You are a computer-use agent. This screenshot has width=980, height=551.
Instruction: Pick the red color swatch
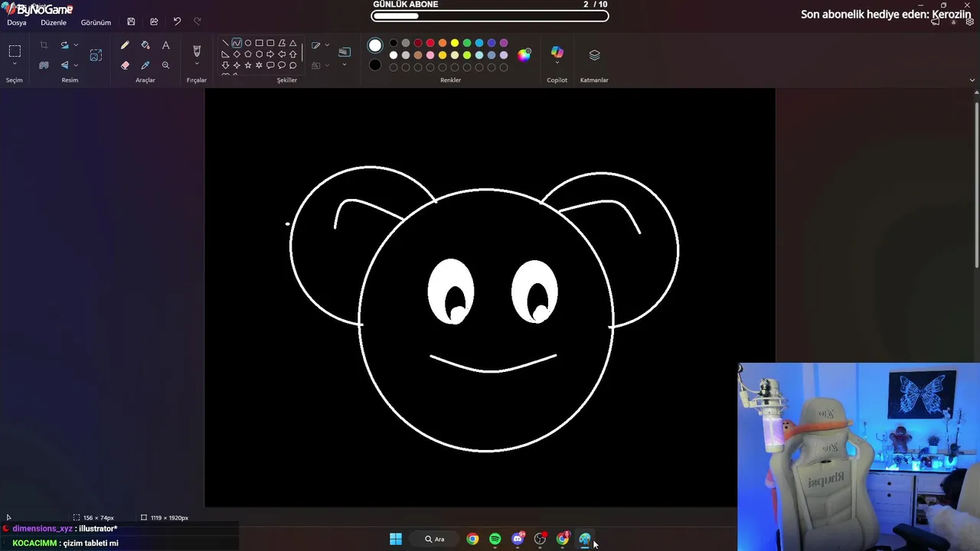(x=430, y=44)
